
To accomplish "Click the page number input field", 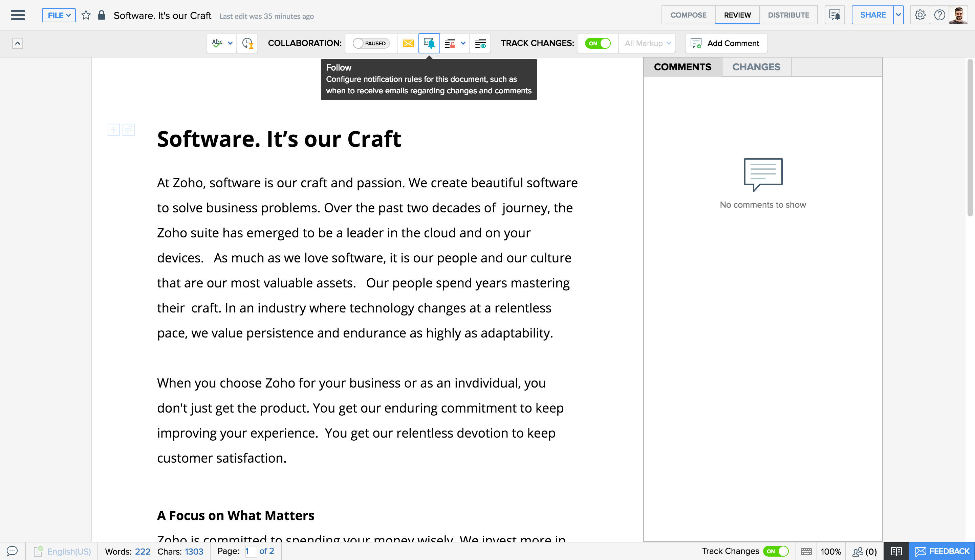I will pos(250,551).
